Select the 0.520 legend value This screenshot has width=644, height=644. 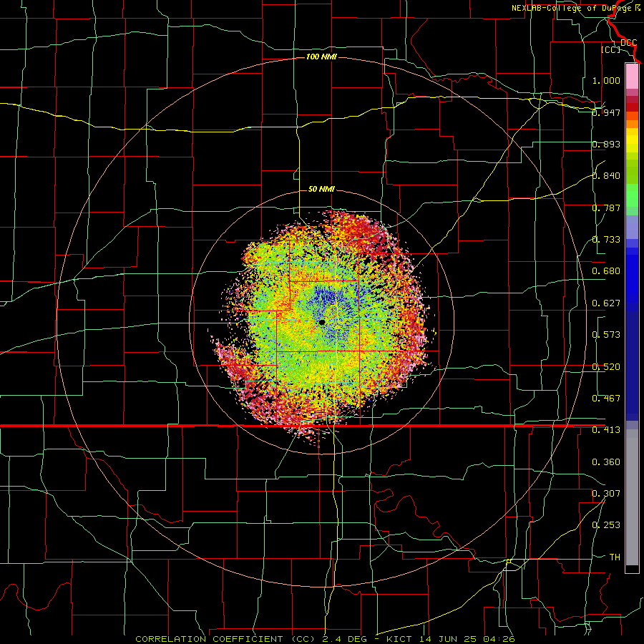pos(606,367)
